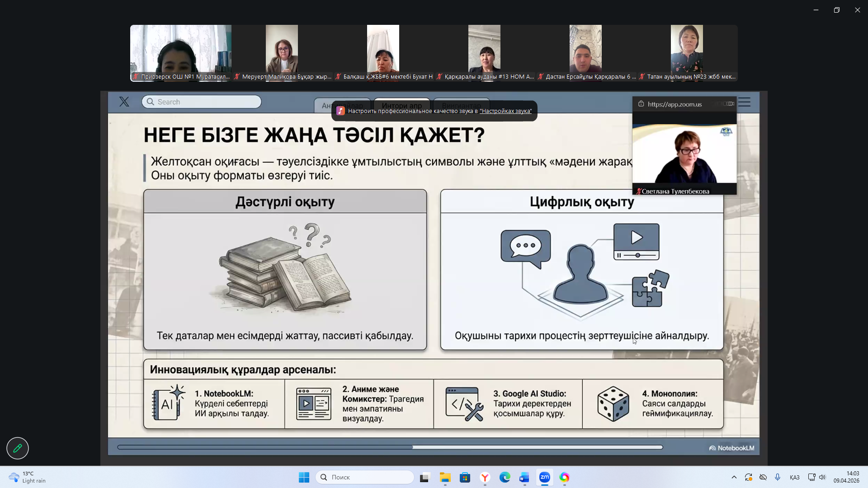
Task: Open Zoom from the taskbar
Action: pyautogui.click(x=545, y=477)
